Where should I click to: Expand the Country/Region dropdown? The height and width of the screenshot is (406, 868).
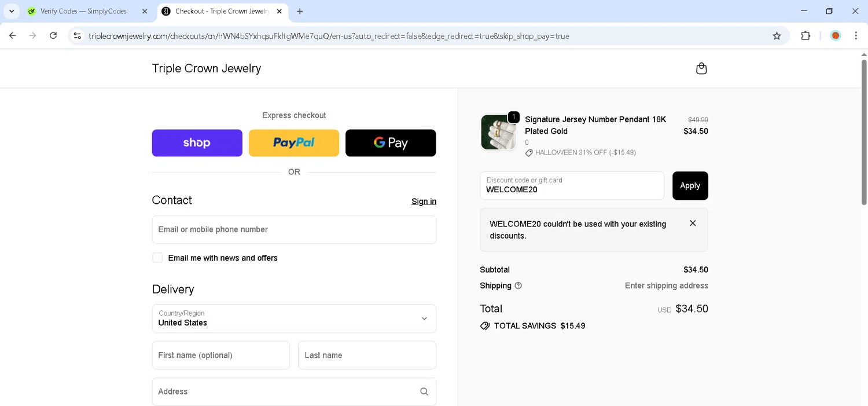(x=294, y=319)
